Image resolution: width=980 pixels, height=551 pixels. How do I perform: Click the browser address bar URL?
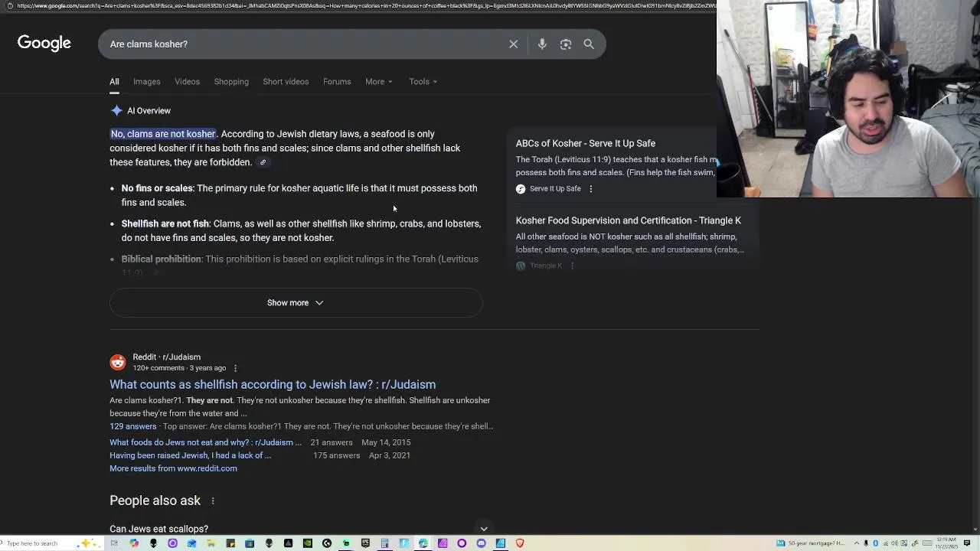[366, 6]
